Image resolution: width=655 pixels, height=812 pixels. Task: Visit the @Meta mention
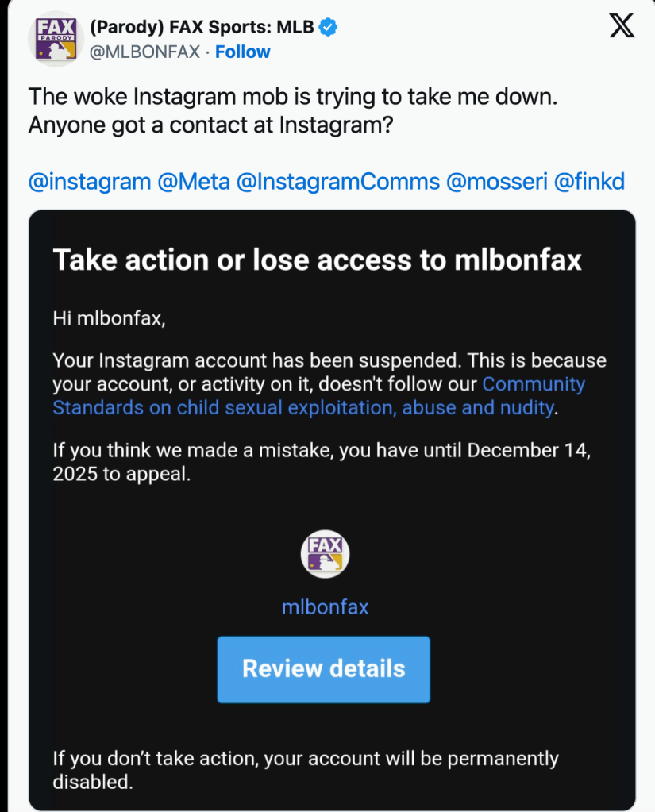click(194, 182)
